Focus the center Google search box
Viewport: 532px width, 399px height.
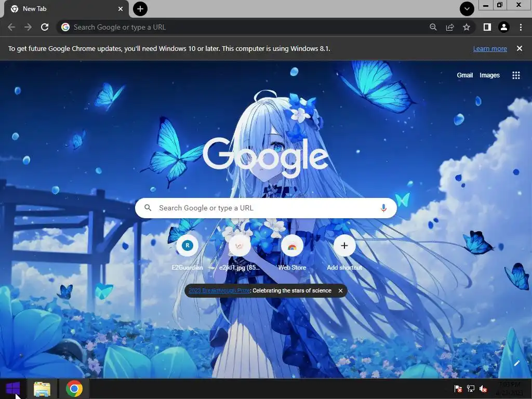point(265,208)
